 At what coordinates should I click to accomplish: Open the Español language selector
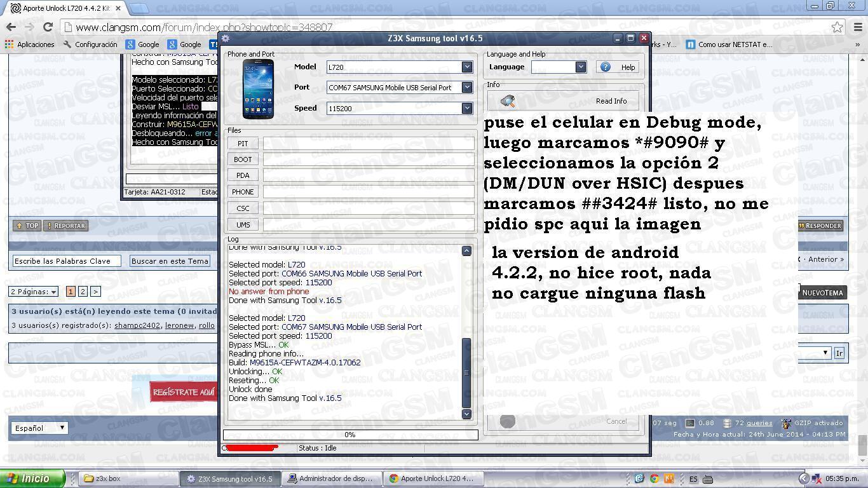tap(39, 428)
